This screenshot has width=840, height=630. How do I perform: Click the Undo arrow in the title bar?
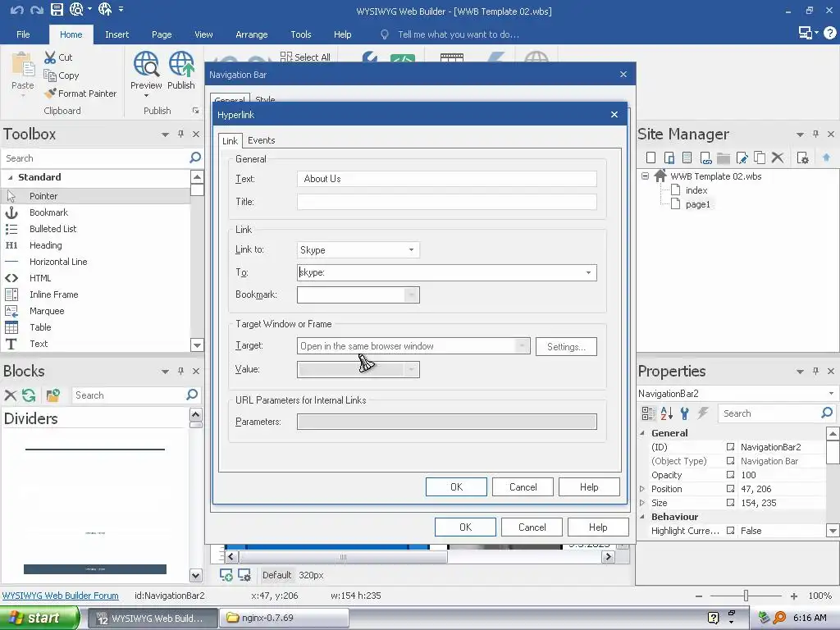coord(16,10)
